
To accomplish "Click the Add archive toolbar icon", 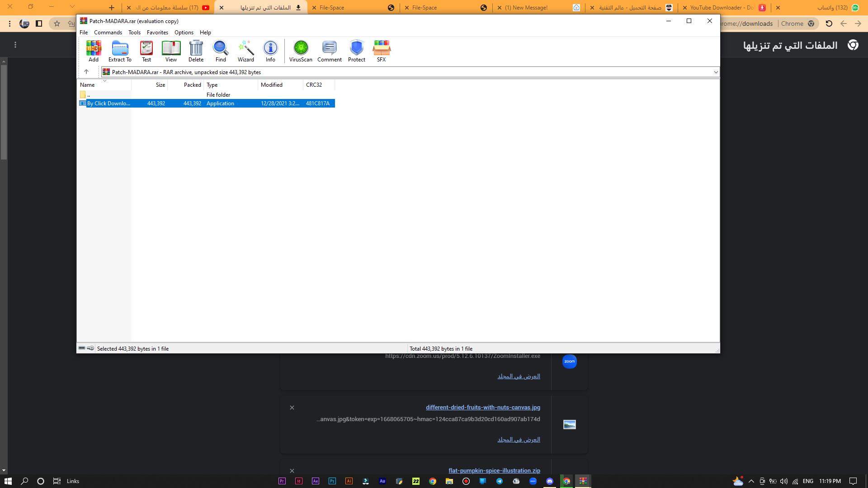I will tap(94, 51).
